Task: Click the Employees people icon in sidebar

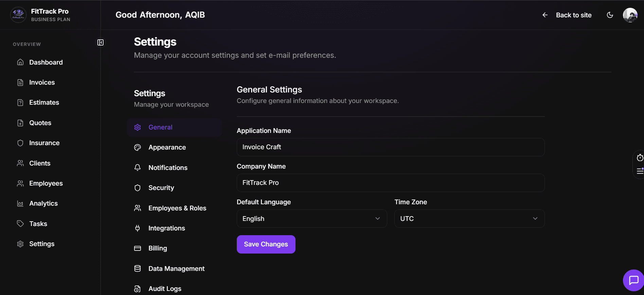Action: (20, 183)
